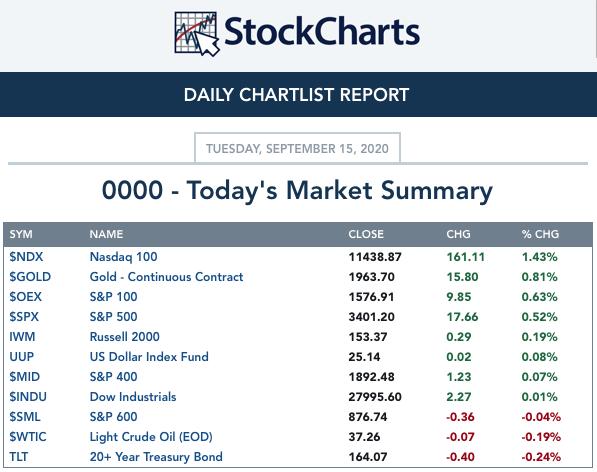The width and height of the screenshot is (597, 472).
Task: Select the Dow Industrials link
Action: tap(133, 397)
